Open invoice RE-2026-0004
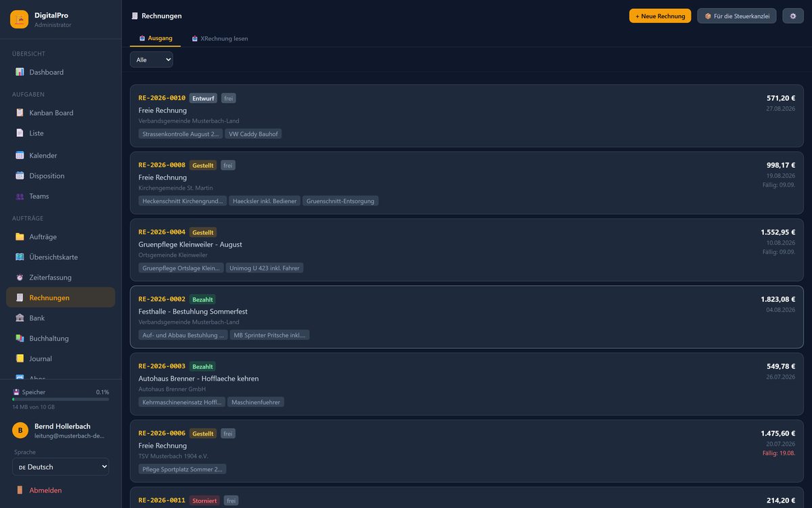Screen dimensions: 812x508 [467, 250]
